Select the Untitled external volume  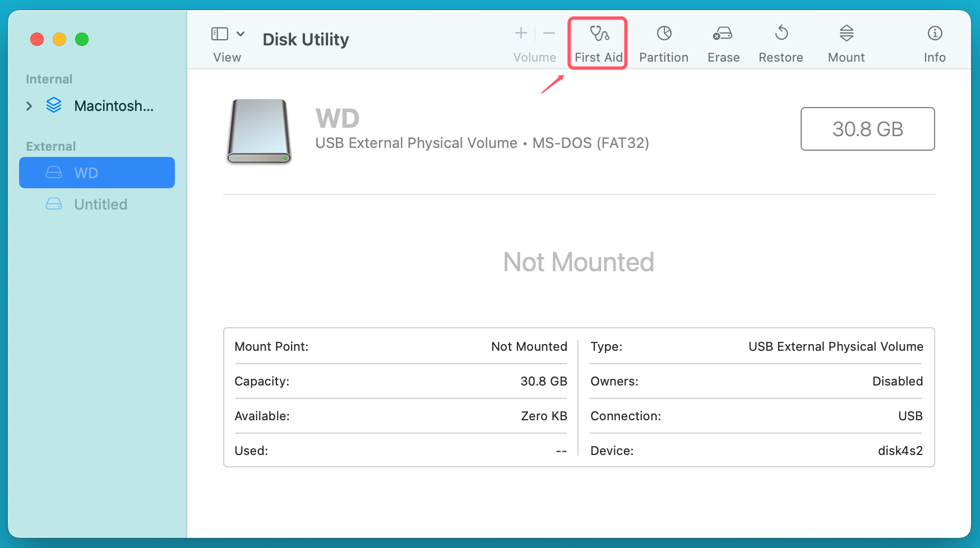click(100, 204)
